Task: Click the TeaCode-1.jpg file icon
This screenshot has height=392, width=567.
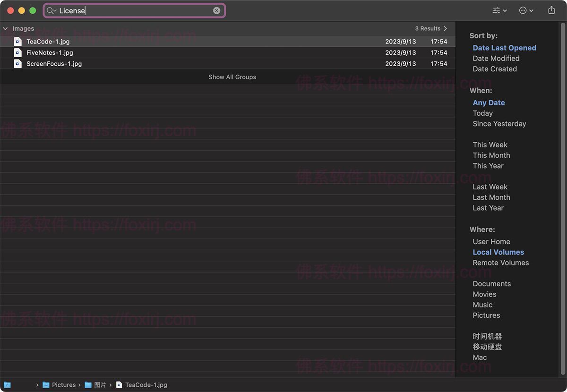Action: point(18,42)
